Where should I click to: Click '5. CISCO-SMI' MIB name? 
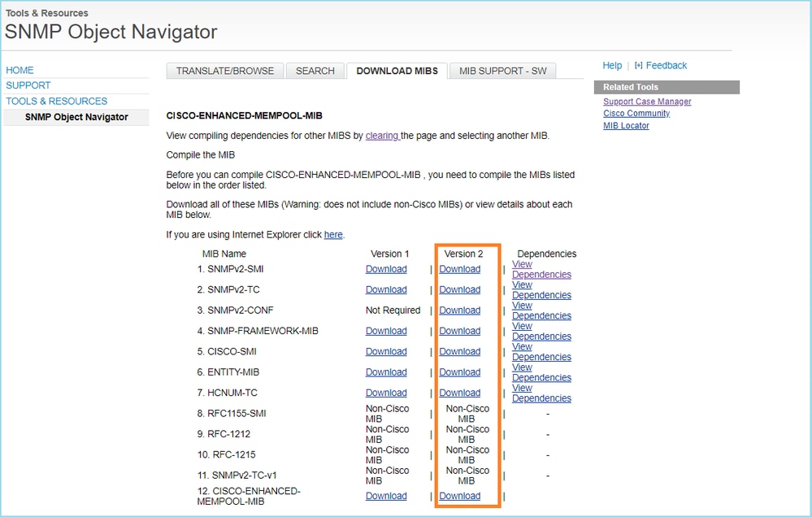coord(227,352)
